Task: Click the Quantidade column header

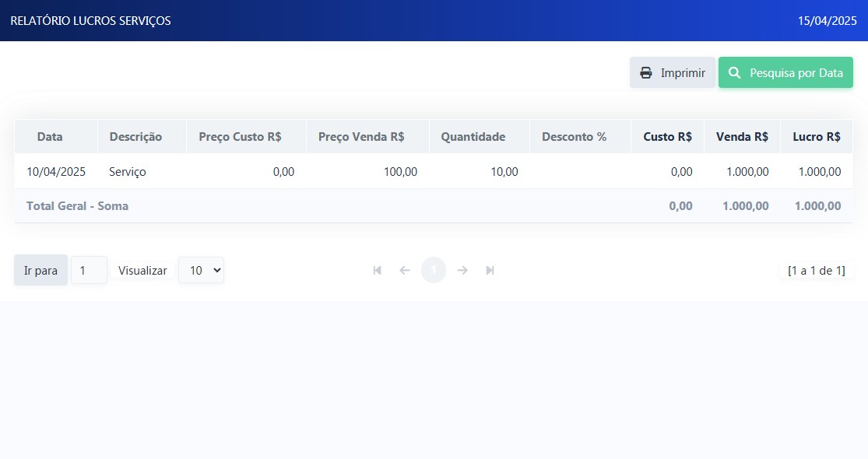Action: (x=473, y=137)
